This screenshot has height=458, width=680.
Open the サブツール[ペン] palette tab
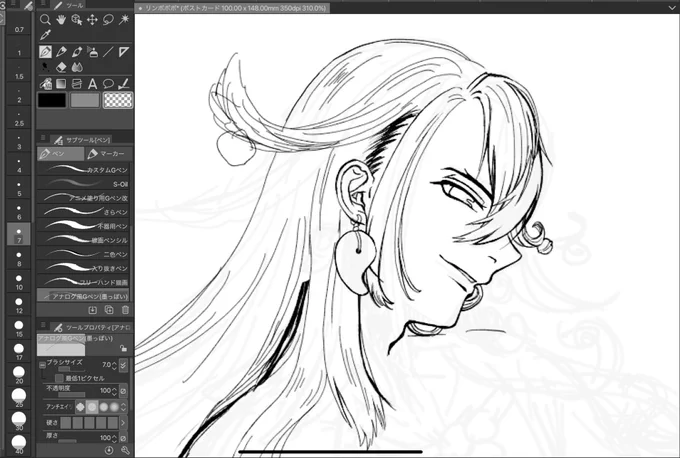(82, 140)
